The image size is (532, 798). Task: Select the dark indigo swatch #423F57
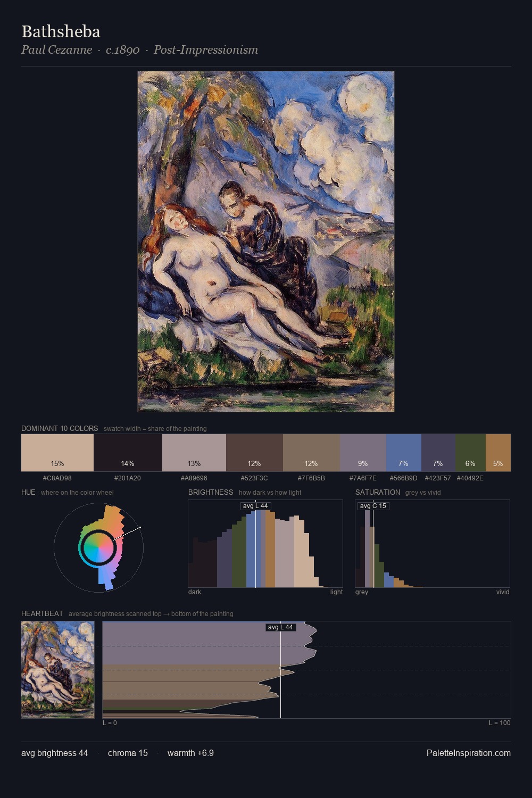tap(438, 453)
